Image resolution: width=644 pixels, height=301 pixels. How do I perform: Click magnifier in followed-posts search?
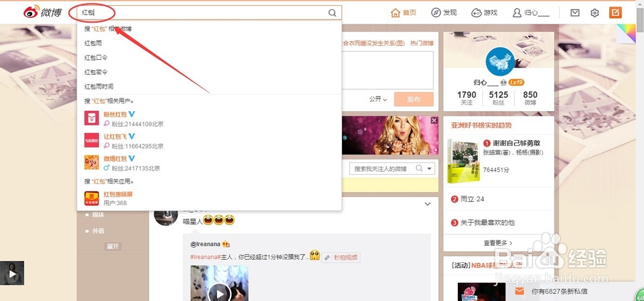point(419,169)
